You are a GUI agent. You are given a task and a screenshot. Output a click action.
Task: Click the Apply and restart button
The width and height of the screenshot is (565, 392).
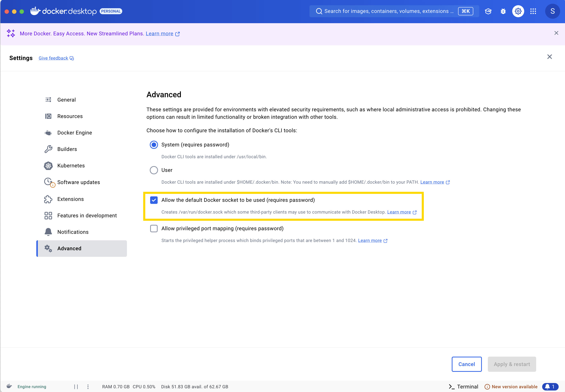point(512,364)
